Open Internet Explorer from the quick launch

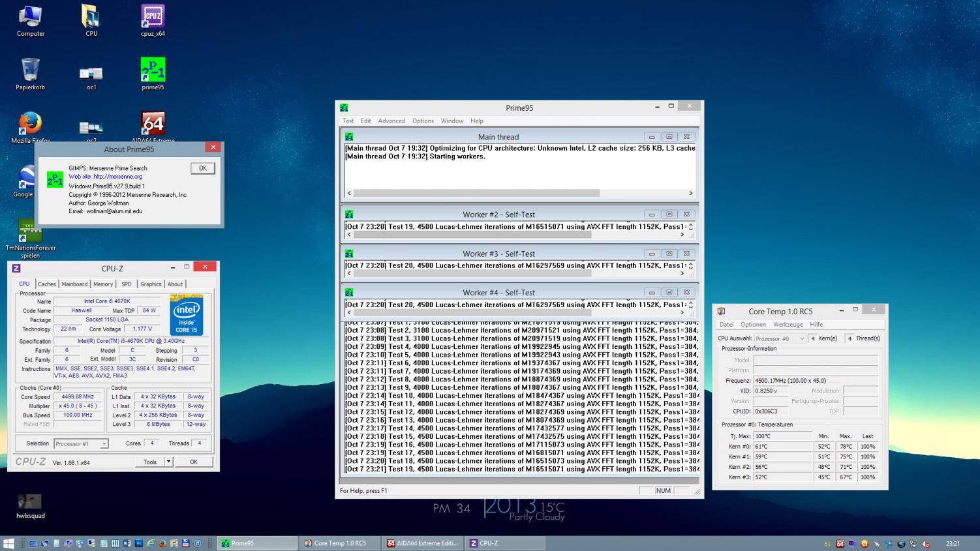point(151,543)
